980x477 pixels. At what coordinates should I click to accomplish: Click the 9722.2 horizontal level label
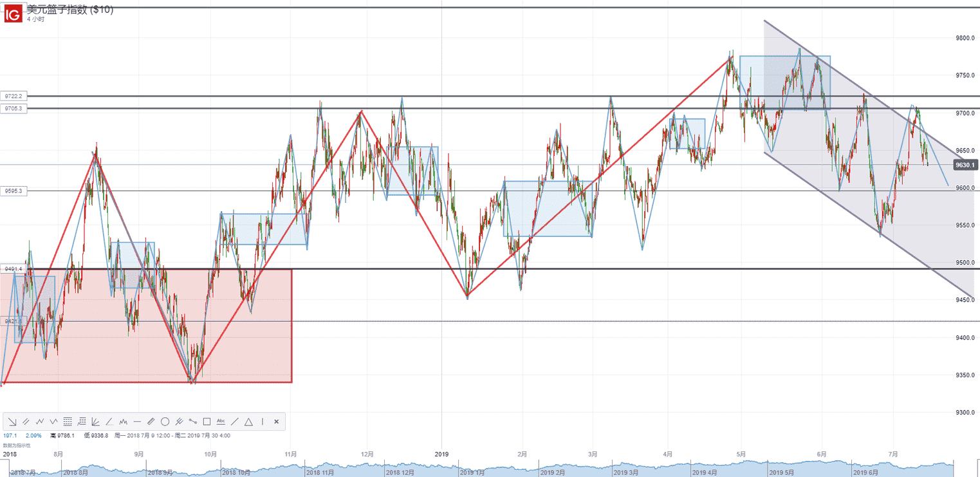(14, 96)
